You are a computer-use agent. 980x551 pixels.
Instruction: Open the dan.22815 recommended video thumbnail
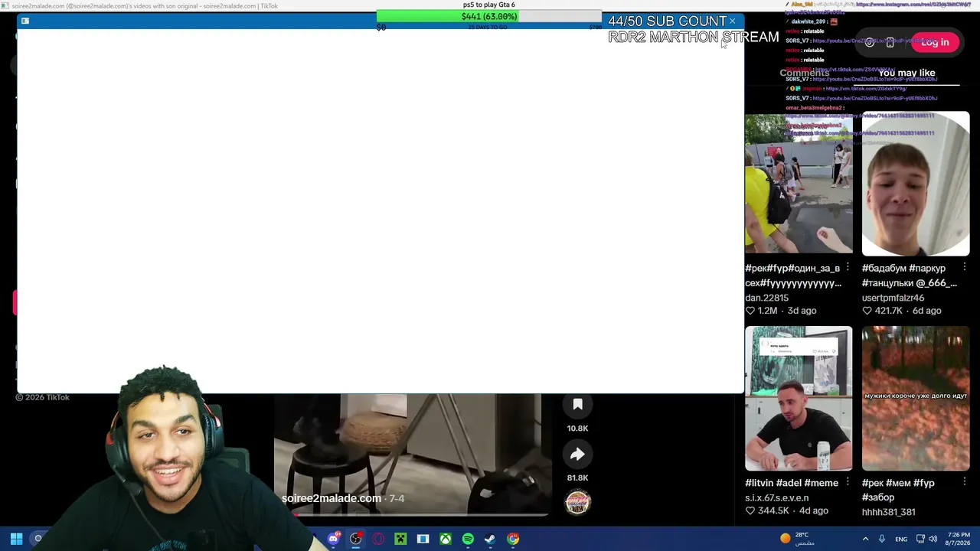point(799,183)
